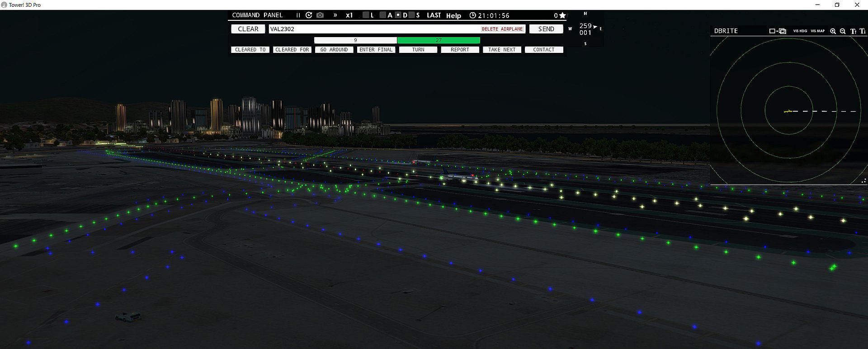Click the x1 speed indicator
Image resolution: width=868 pixels, height=349 pixels.
349,15
